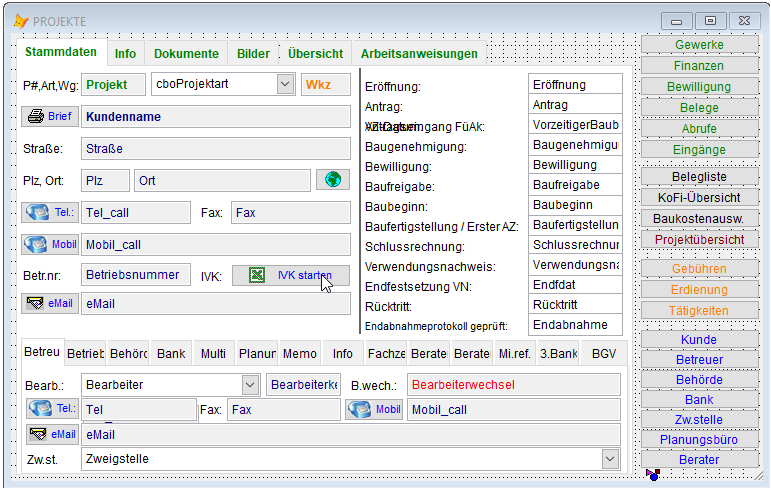This screenshot has height=489, width=771.
Task: Expand the Zweigstelle dropdown arrow
Action: coord(610,459)
